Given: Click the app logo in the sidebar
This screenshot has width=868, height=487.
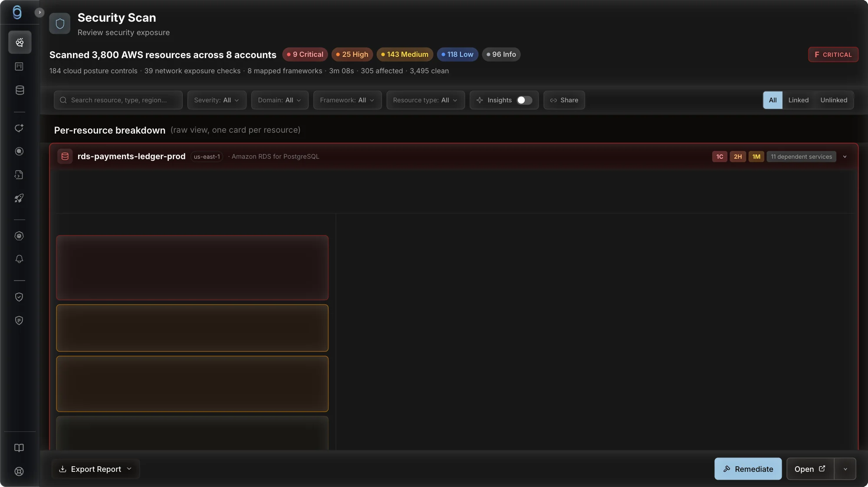Looking at the screenshot, I should pyautogui.click(x=17, y=12).
